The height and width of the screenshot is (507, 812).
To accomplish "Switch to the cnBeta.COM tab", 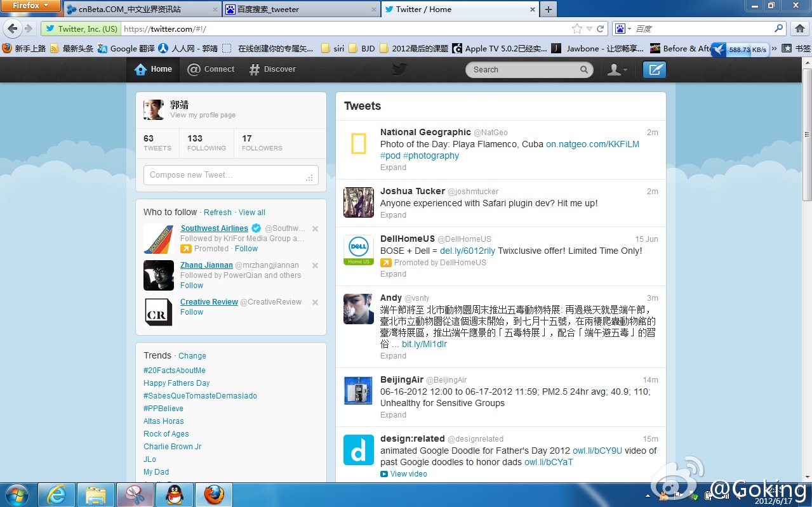I will click(142, 10).
